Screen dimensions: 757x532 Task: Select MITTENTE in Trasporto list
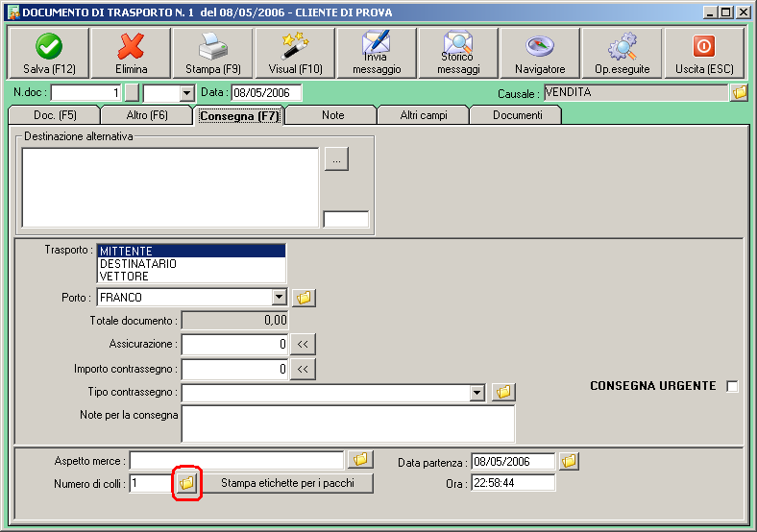[x=191, y=251]
